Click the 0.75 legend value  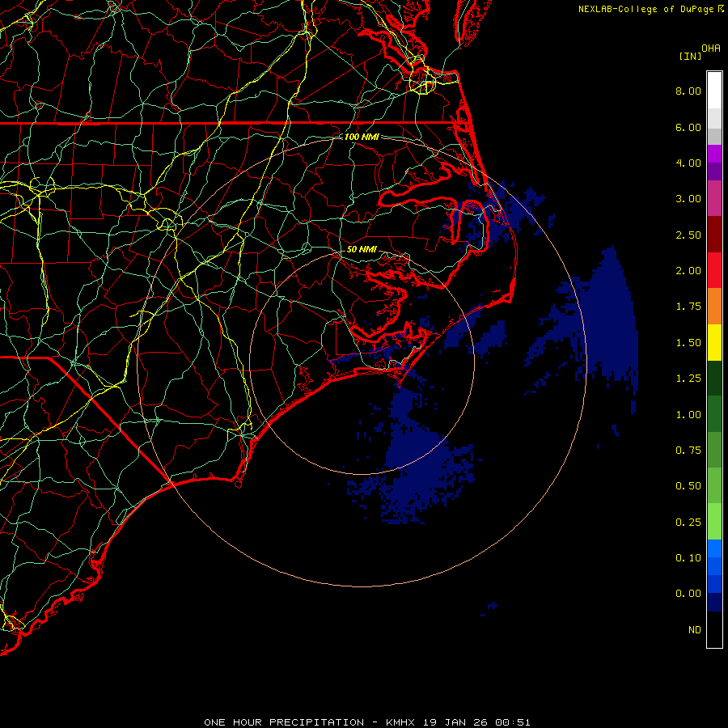point(688,451)
